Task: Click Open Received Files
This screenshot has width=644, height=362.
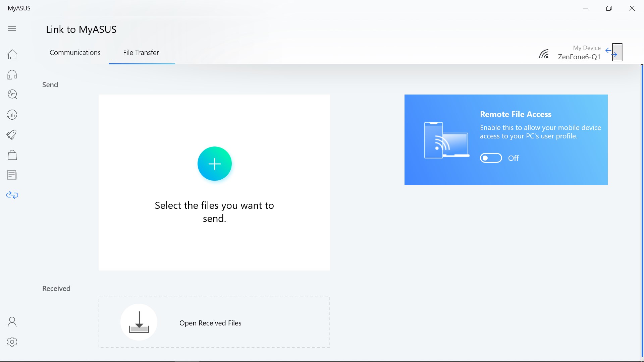Action: pyautogui.click(x=210, y=323)
